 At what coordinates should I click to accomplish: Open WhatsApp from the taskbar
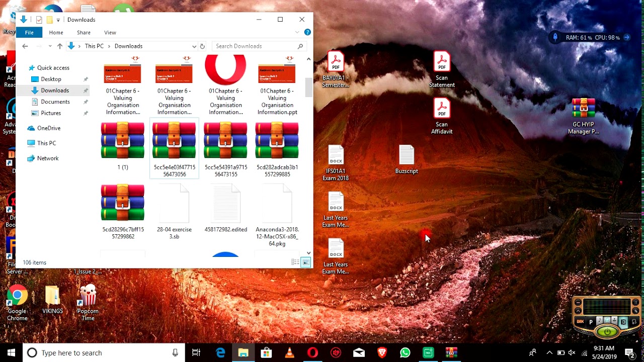[405, 353]
